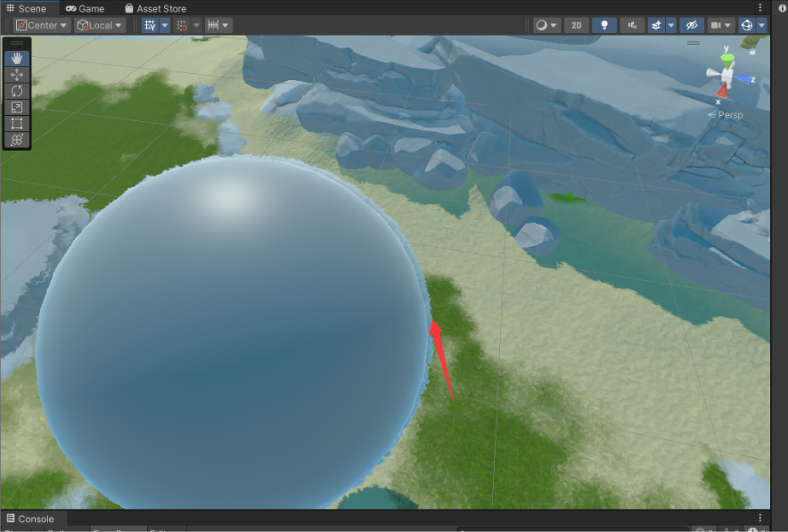The image size is (788, 532).
Task: Click the Inspector info icon at right edge
Action: coord(782,8)
